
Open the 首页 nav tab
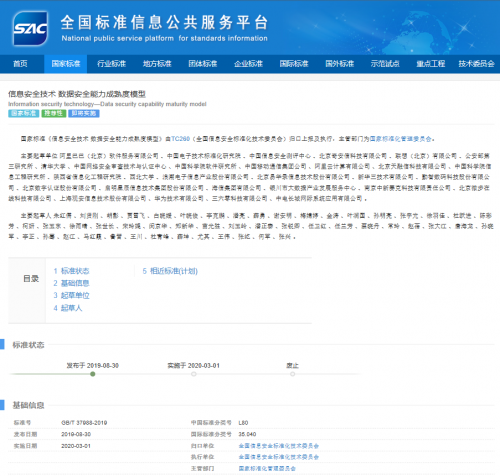[20, 64]
